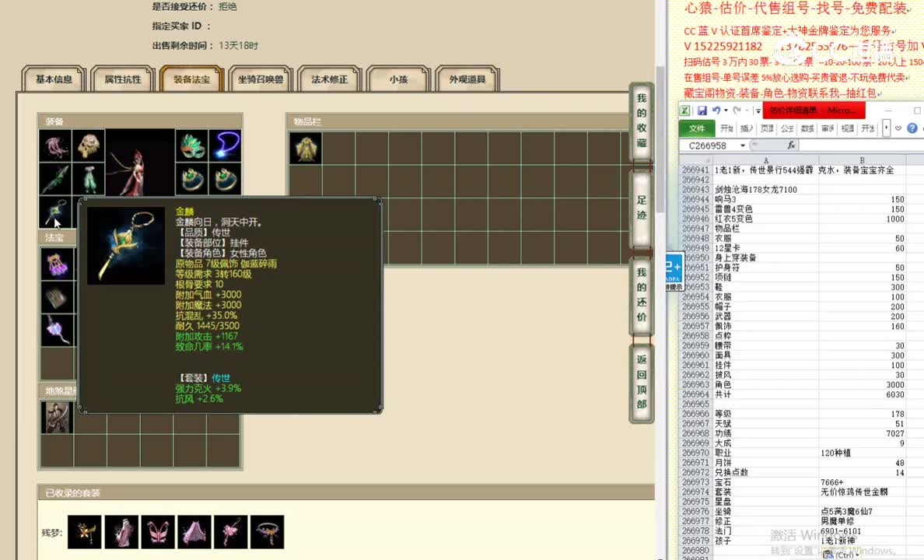The image size is (924, 560).
Task: Select fifth 残梦 set icon (pink pendant)
Action: [x=231, y=532]
